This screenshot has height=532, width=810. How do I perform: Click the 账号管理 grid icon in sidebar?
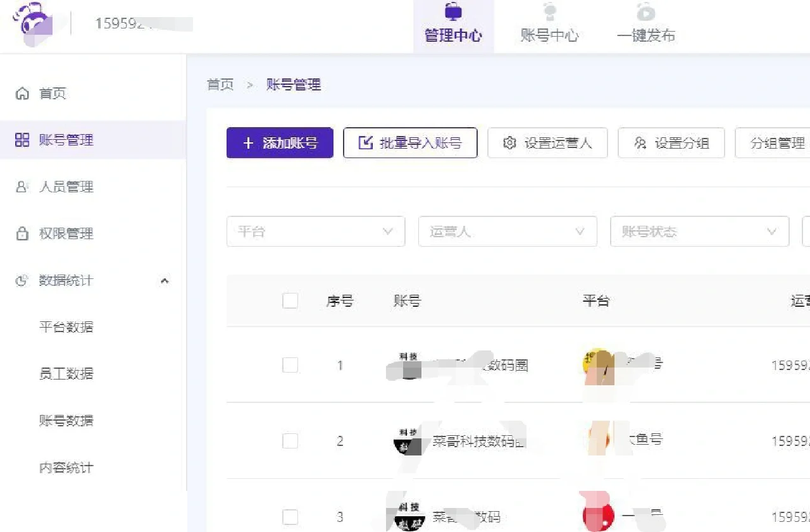pyautogui.click(x=22, y=140)
